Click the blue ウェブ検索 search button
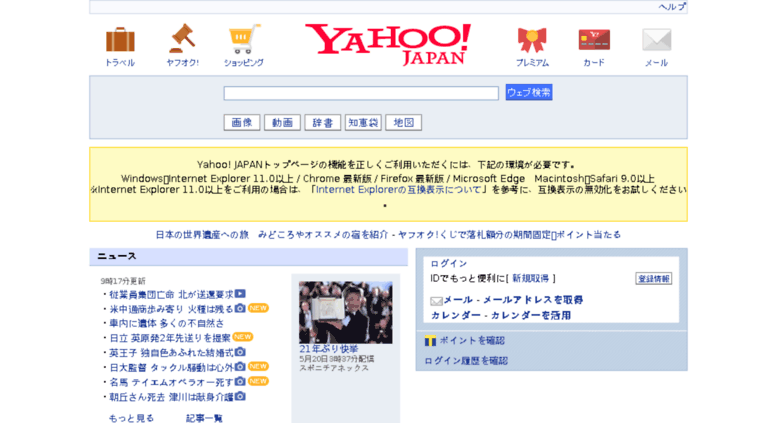 (x=529, y=92)
